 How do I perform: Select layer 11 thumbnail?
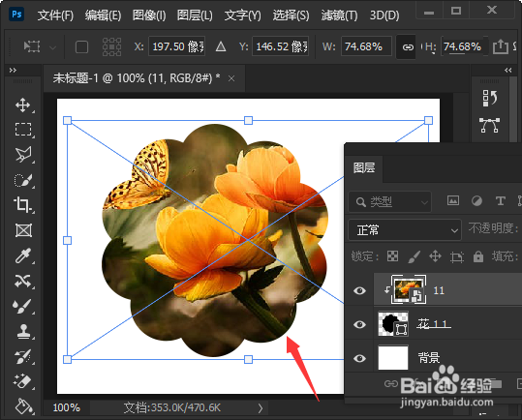point(409,290)
